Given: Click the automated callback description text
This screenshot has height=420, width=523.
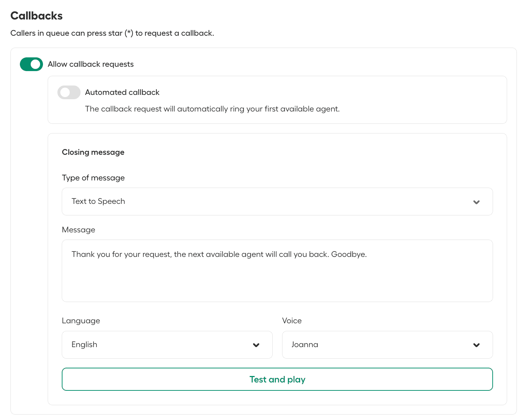Looking at the screenshot, I should (212, 109).
